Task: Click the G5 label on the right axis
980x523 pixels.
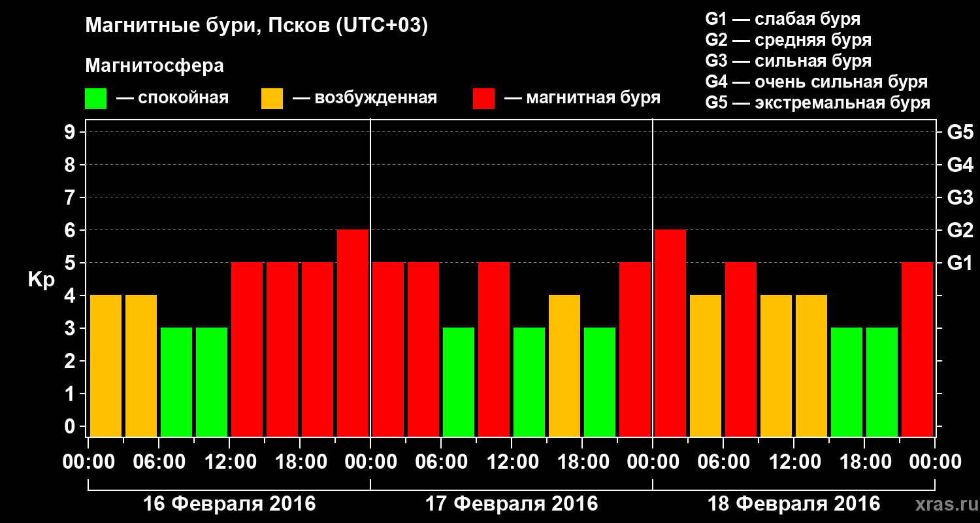Action: point(960,132)
